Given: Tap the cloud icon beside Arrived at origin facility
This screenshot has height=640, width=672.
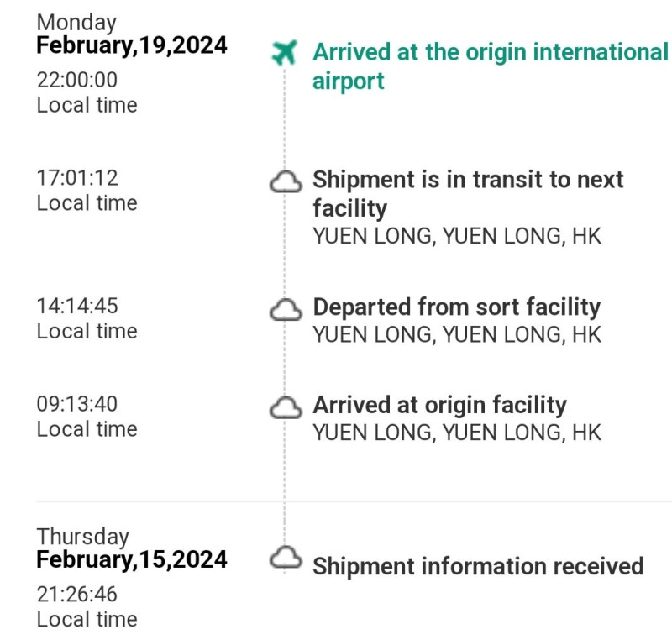Looking at the screenshot, I should click(x=286, y=407).
